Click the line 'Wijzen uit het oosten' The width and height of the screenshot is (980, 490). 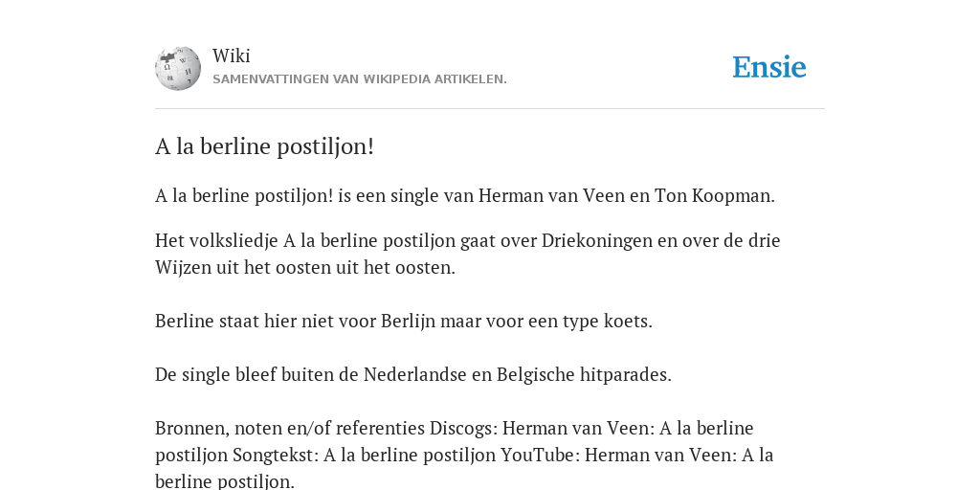(305, 268)
